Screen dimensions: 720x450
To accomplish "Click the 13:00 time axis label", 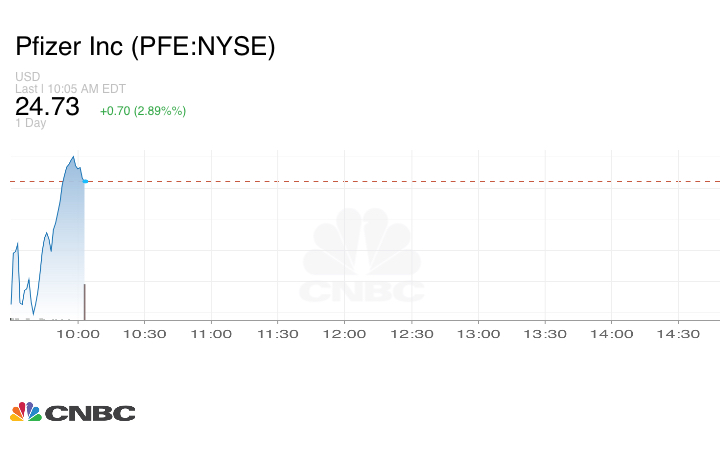I will [x=478, y=334].
